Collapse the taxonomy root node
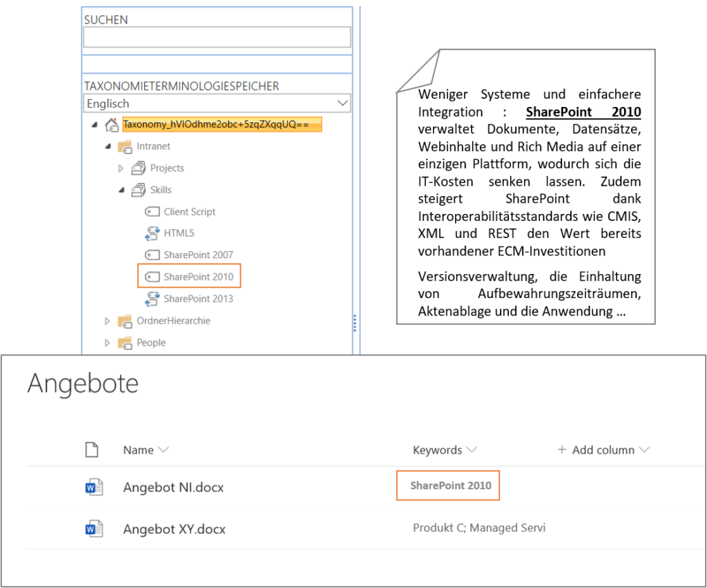707x588 pixels. click(x=94, y=125)
